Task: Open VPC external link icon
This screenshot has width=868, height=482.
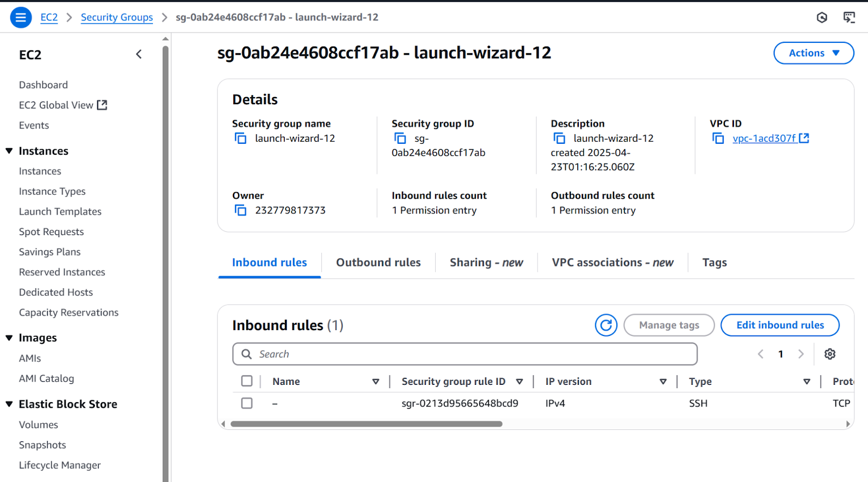Action: point(804,138)
